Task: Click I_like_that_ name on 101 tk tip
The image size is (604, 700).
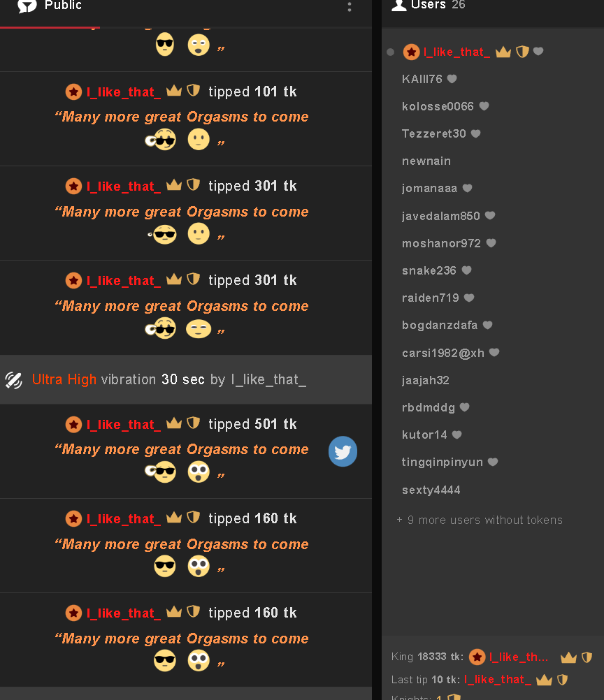Action: (x=124, y=92)
